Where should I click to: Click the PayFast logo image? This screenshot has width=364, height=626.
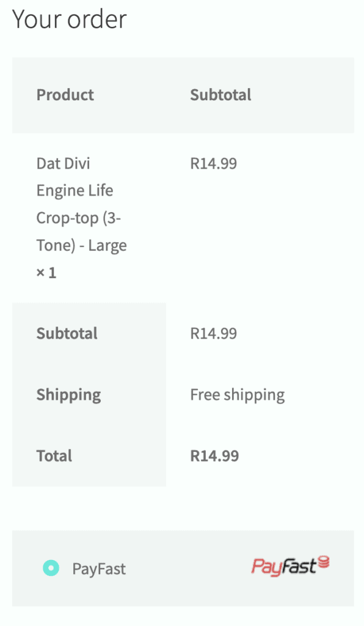pyautogui.click(x=290, y=566)
